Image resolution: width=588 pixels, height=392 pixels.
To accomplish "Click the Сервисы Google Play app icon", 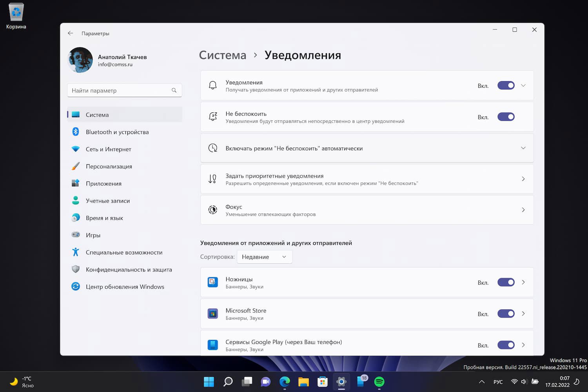I will (213, 345).
